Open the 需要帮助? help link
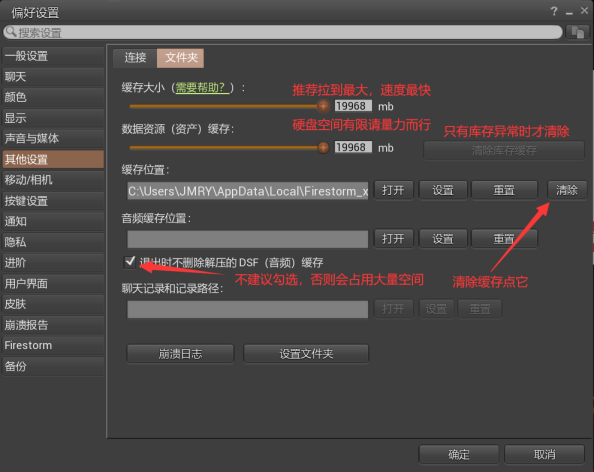 point(202,88)
